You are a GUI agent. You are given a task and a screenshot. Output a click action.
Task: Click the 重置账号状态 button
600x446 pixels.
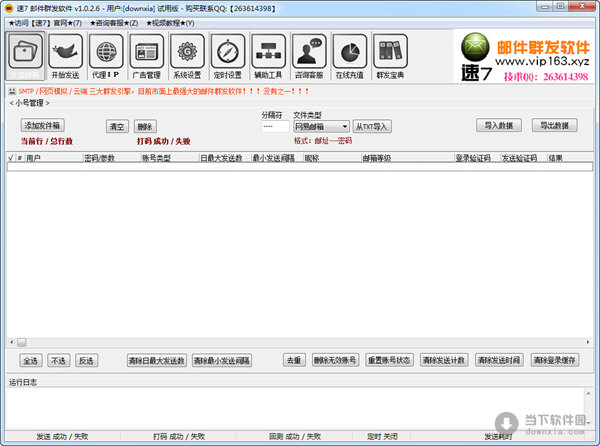click(x=389, y=360)
